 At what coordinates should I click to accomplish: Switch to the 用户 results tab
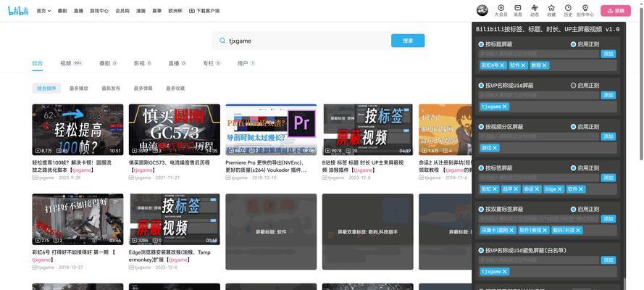(x=246, y=63)
